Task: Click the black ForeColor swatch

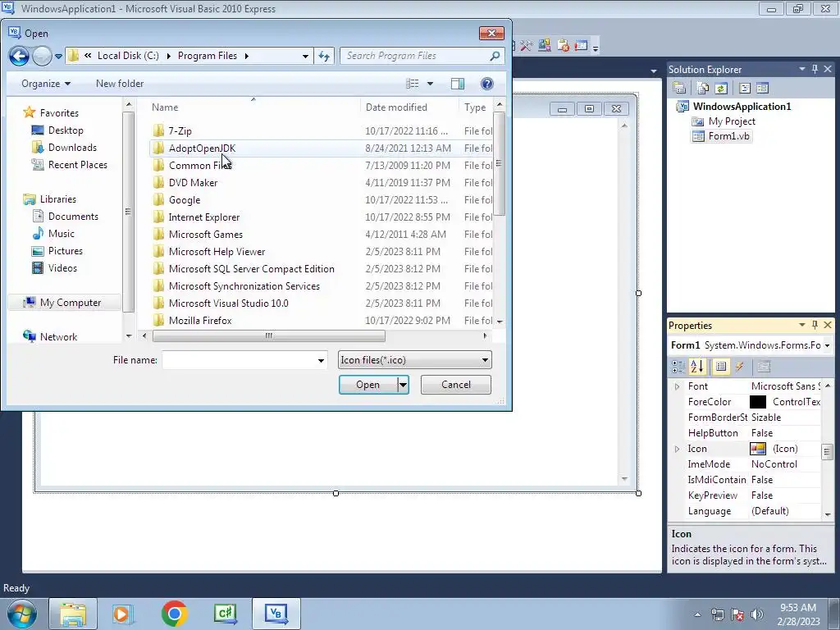Action: coord(757,402)
